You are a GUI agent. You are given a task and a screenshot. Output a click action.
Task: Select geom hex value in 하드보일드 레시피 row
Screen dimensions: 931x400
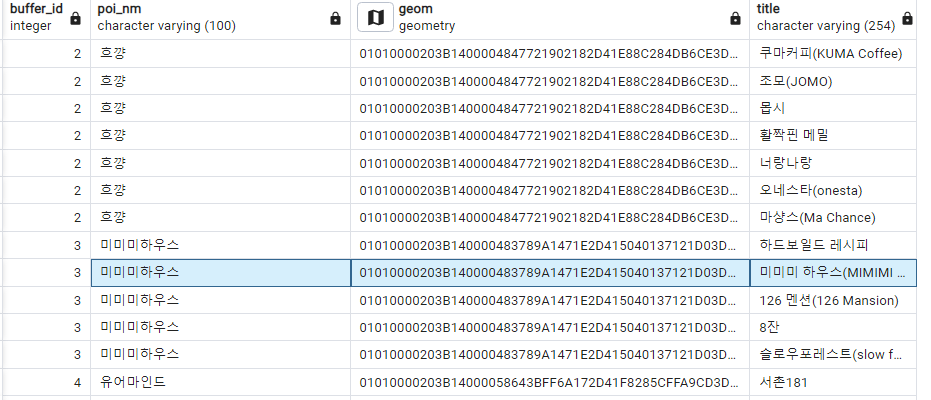pyautogui.click(x=549, y=245)
